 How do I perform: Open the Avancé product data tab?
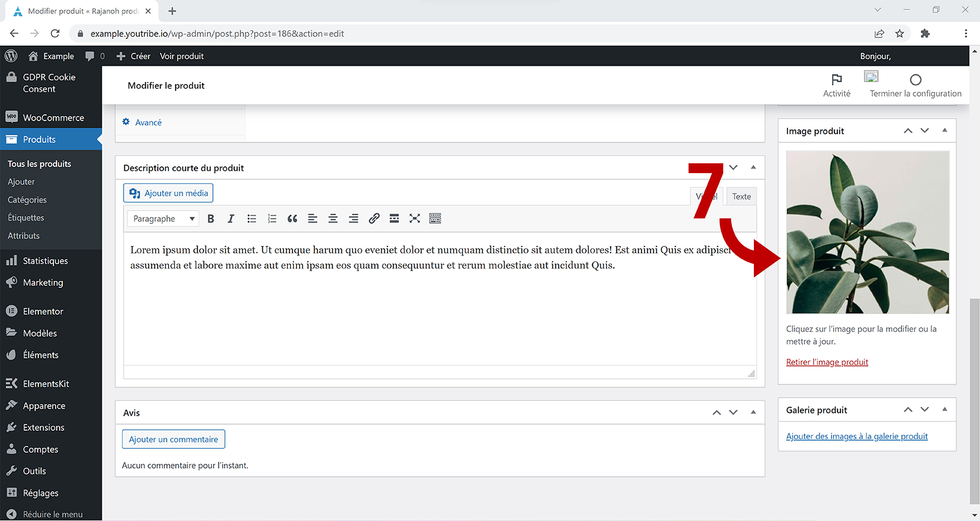click(x=148, y=122)
